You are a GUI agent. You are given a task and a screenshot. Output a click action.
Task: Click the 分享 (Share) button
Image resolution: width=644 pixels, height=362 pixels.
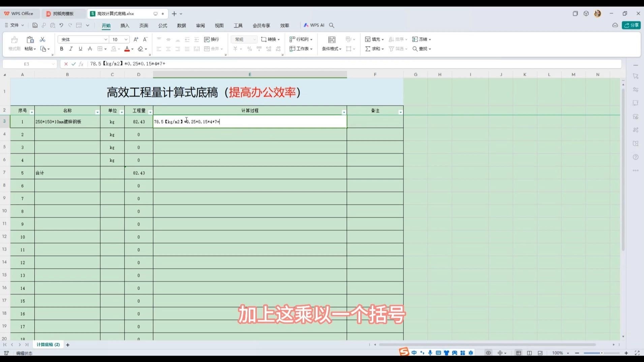click(x=631, y=25)
